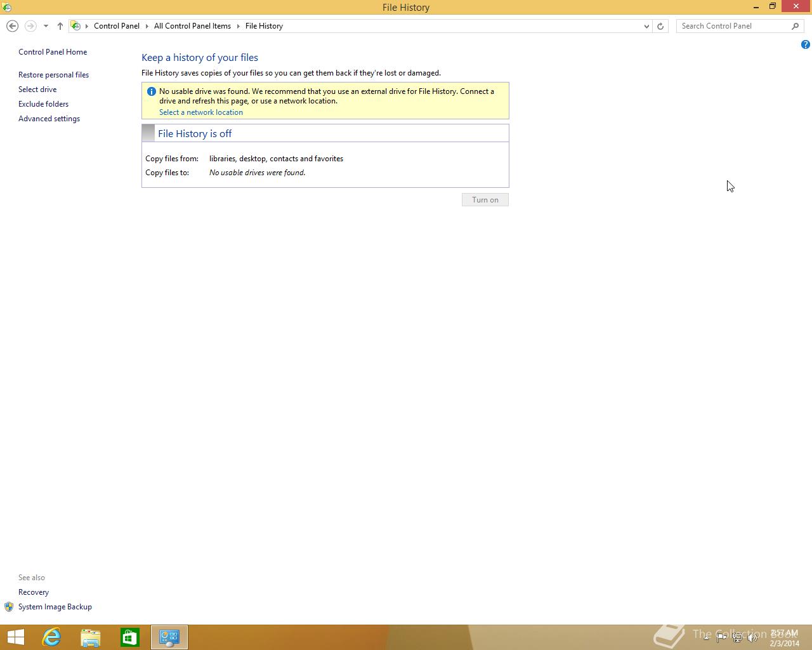The width and height of the screenshot is (812, 650).
Task: Expand the chevron after Control Panel breadcrumb
Action: coord(147,26)
